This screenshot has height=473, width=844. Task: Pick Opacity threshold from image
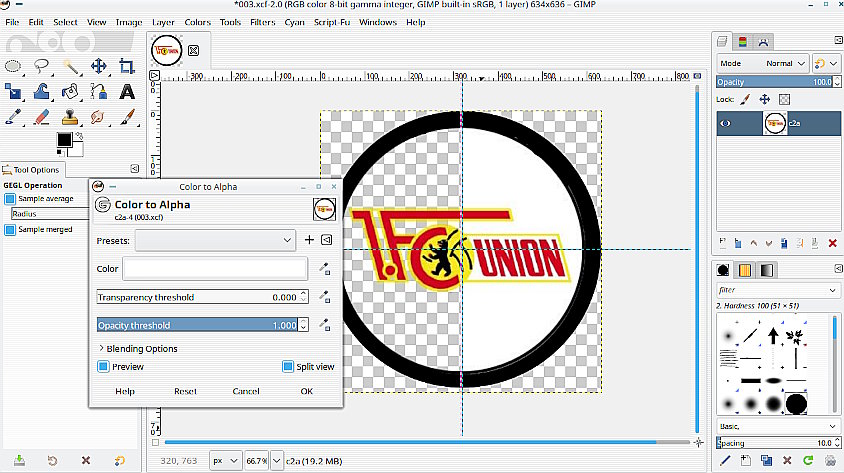coord(325,324)
